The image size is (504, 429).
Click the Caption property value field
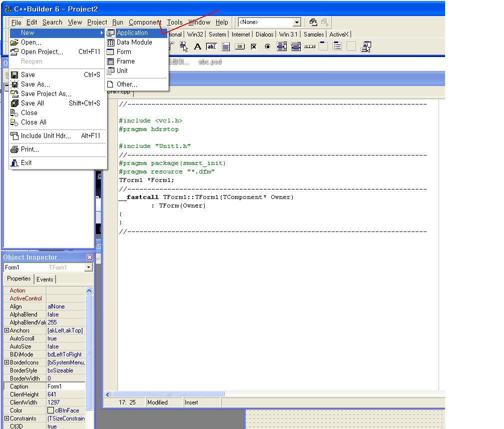coord(65,386)
